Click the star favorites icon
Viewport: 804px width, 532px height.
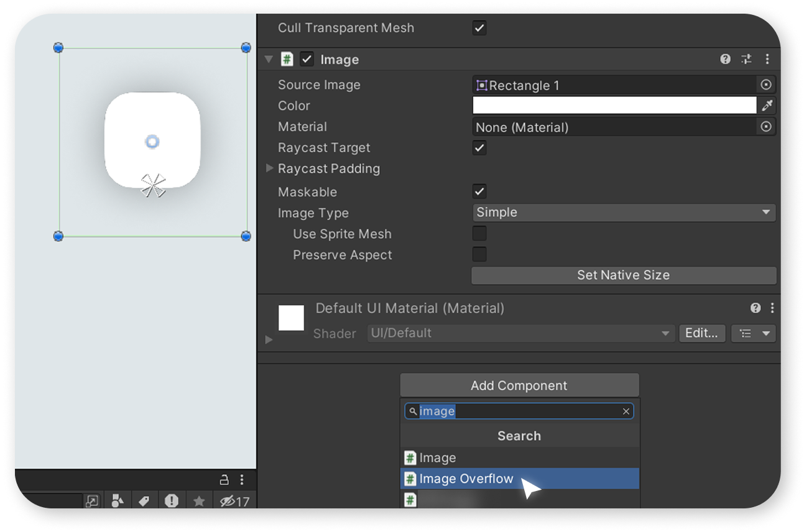pyautogui.click(x=199, y=501)
